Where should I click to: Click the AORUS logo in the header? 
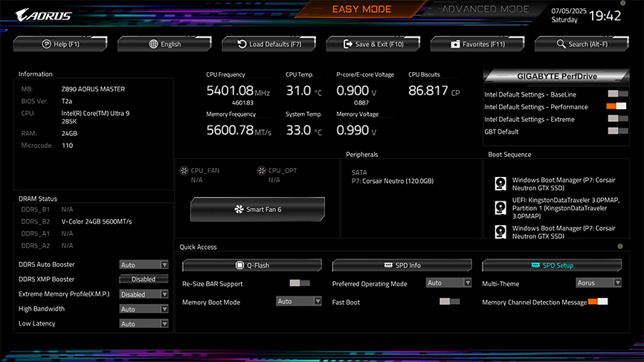(x=43, y=15)
